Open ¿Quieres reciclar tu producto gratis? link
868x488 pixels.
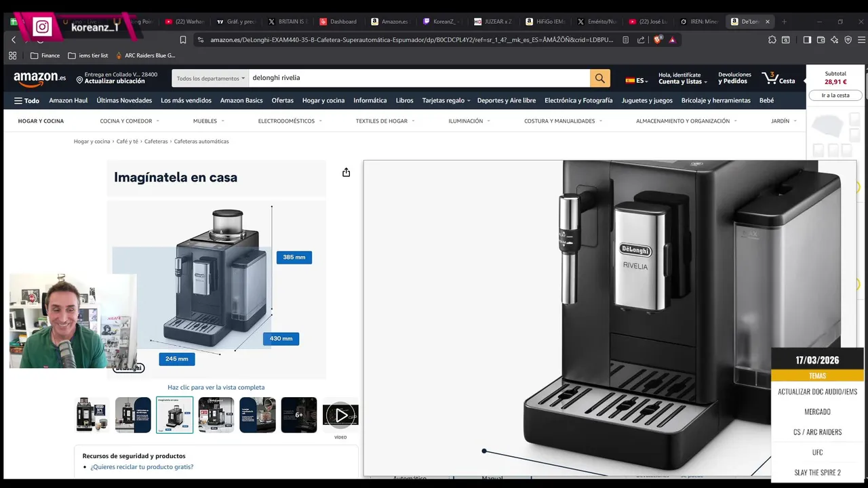(x=142, y=467)
